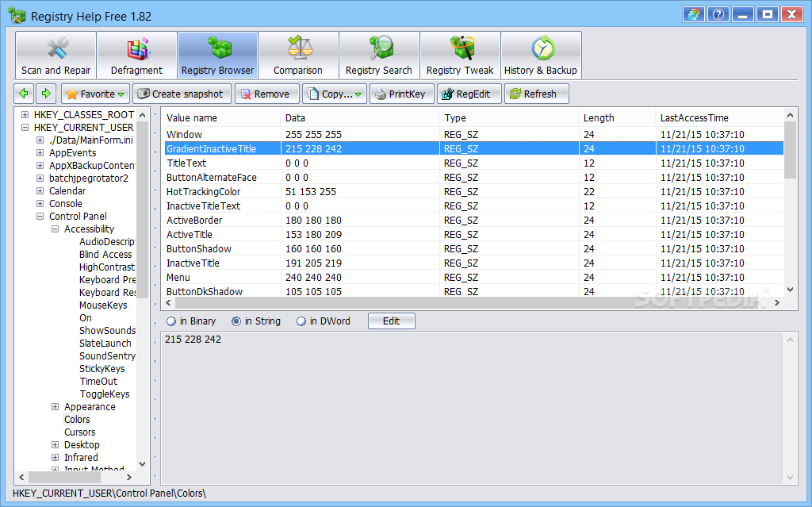Select the InactiveTitleText value row
Viewport: 812px width, 507px height.
(x=473, y=205)
